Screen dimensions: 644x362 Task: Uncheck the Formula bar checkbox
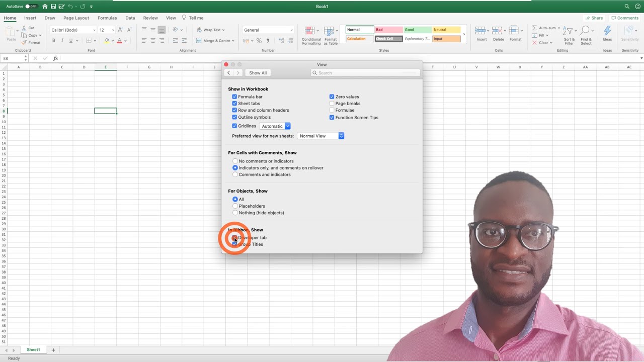tap(234, 97)
